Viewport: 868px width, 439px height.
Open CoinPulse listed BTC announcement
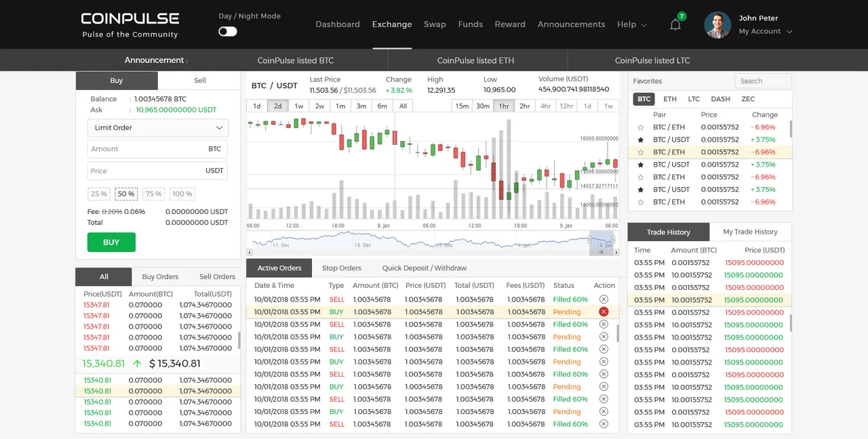(296, 60)
